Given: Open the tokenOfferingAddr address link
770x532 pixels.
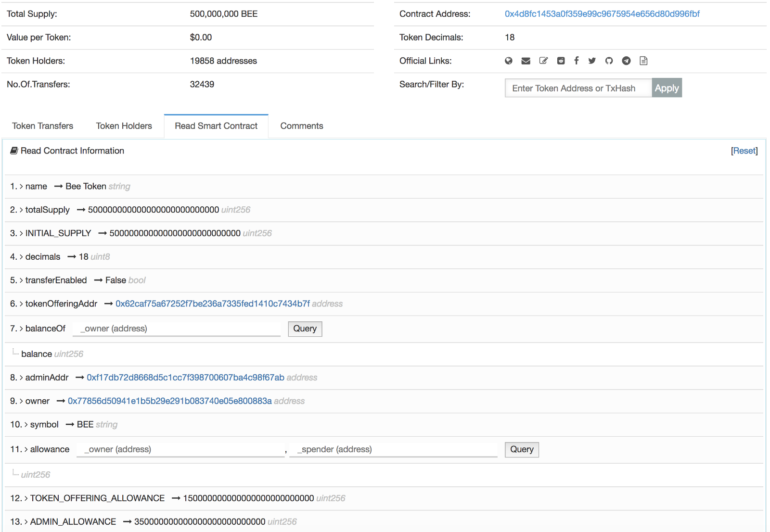Looking at the screenshot, I should coord(213,304).
